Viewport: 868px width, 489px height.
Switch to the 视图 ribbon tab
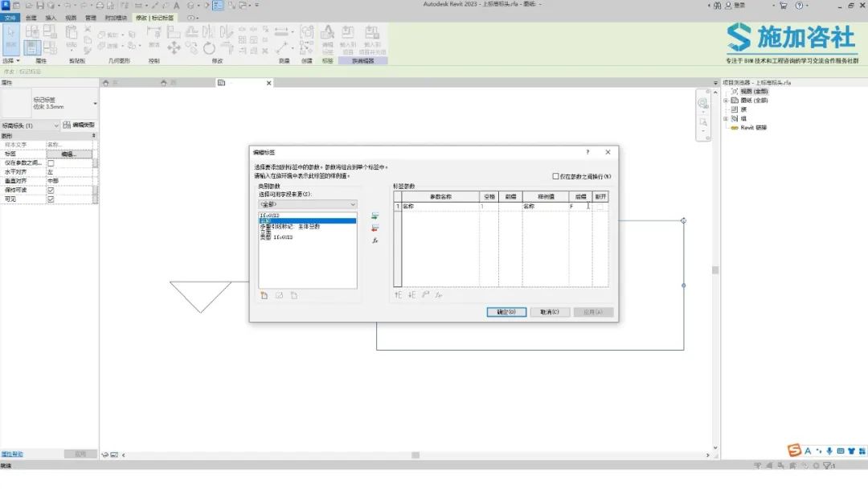coord(71,18)
